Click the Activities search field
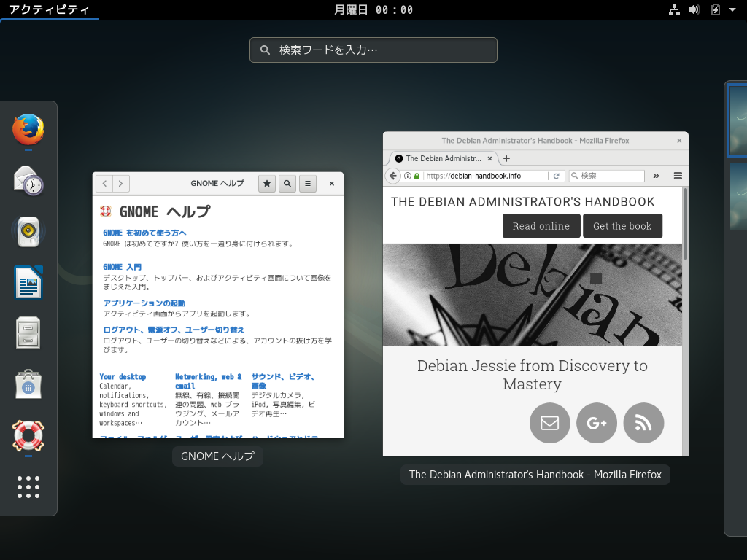747x560 pixels. [x=373, y=50]
